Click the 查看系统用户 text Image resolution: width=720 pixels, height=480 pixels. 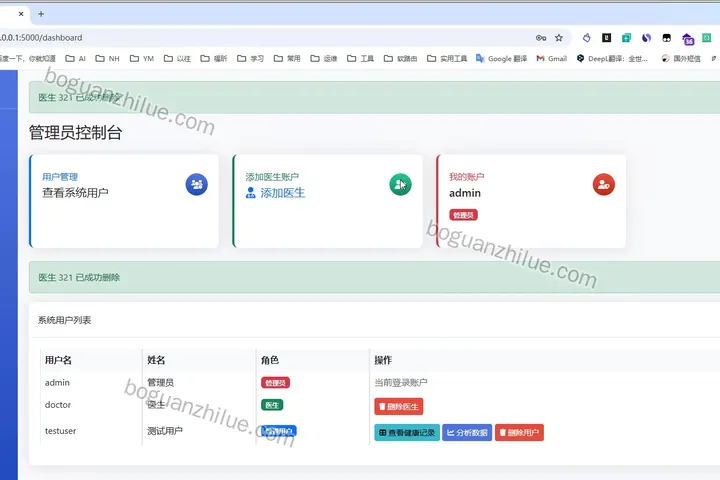[75, 193]
